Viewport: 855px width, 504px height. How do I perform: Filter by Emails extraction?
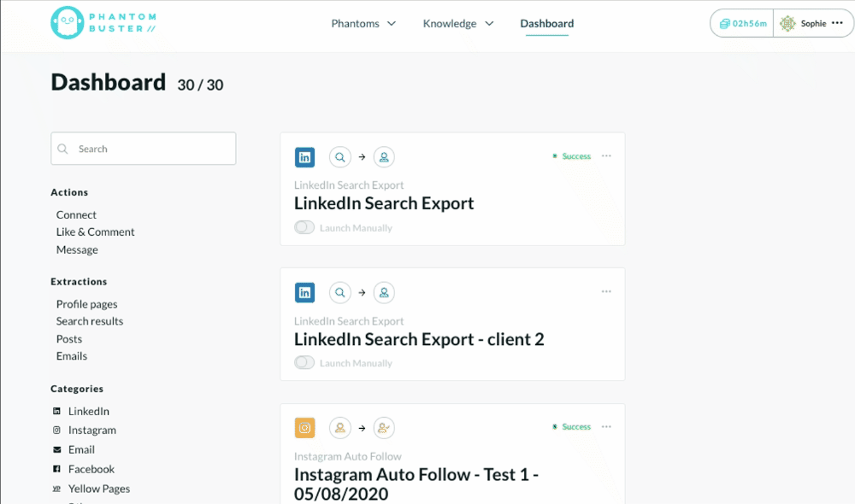pyautogui.click(x=72, y=356)
